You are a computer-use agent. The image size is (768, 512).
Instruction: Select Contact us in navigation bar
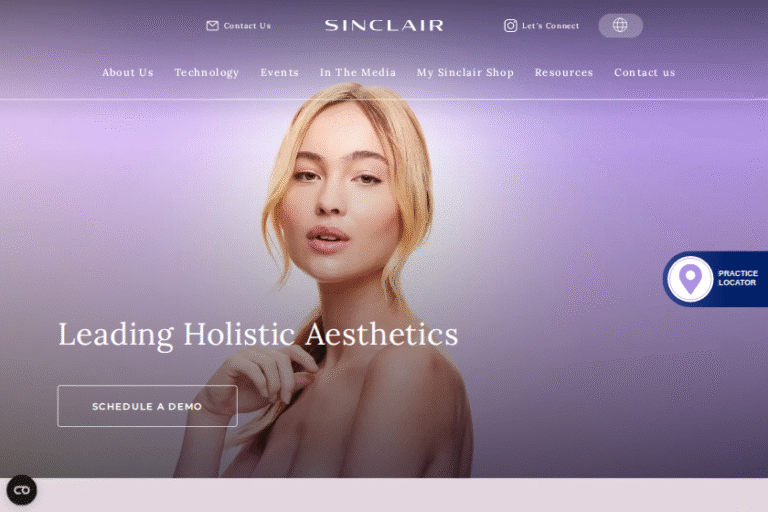645,73
